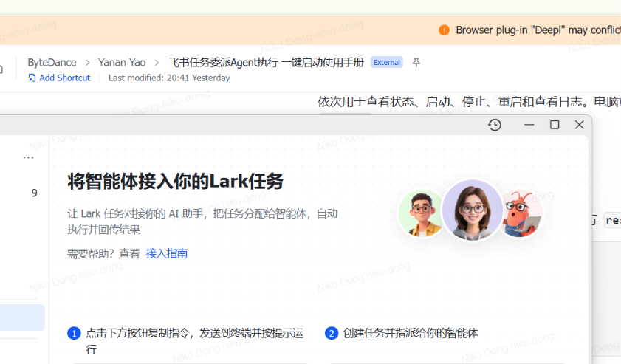Pin the document with the pushpin icon
The height and width of the screenshot is (364, 621).
pyautogui.click(x=416, y=63)
